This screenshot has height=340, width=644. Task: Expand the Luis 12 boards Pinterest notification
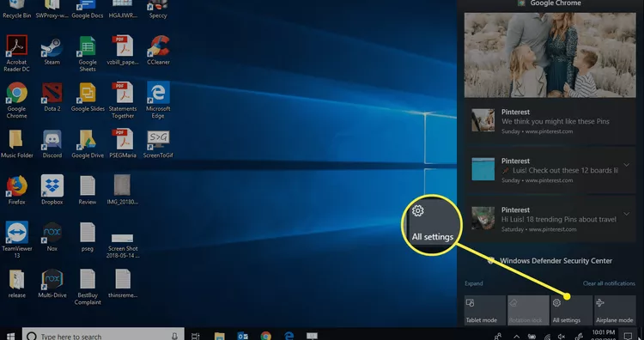click(x=626, y=165)
